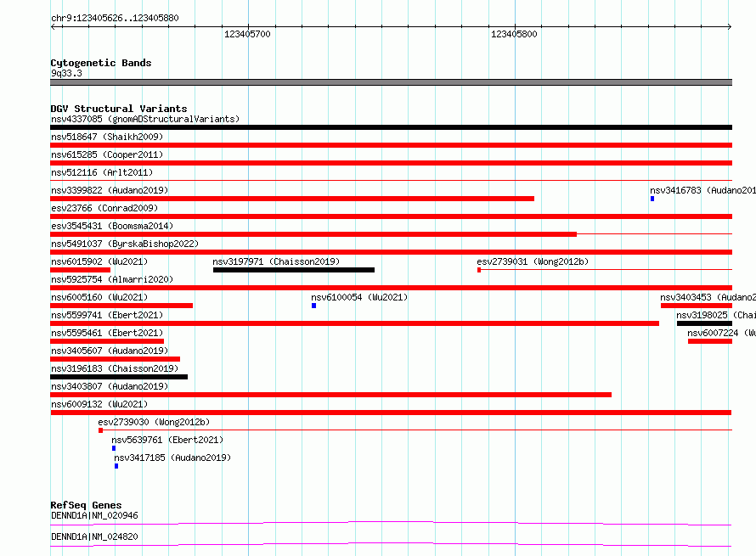Click the 123405800 ruler position label
The height and width of the screenshot is (556, 756).
pos(514,34)
